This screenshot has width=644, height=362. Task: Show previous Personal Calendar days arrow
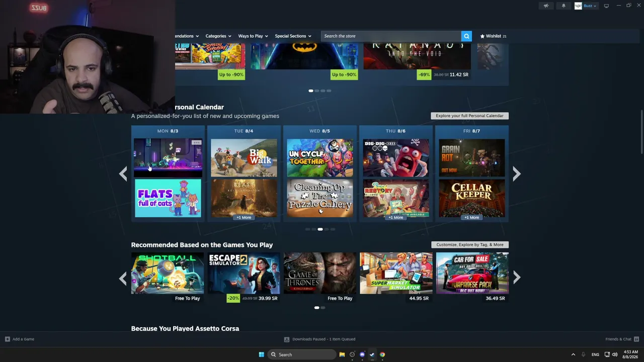(123, 174)
